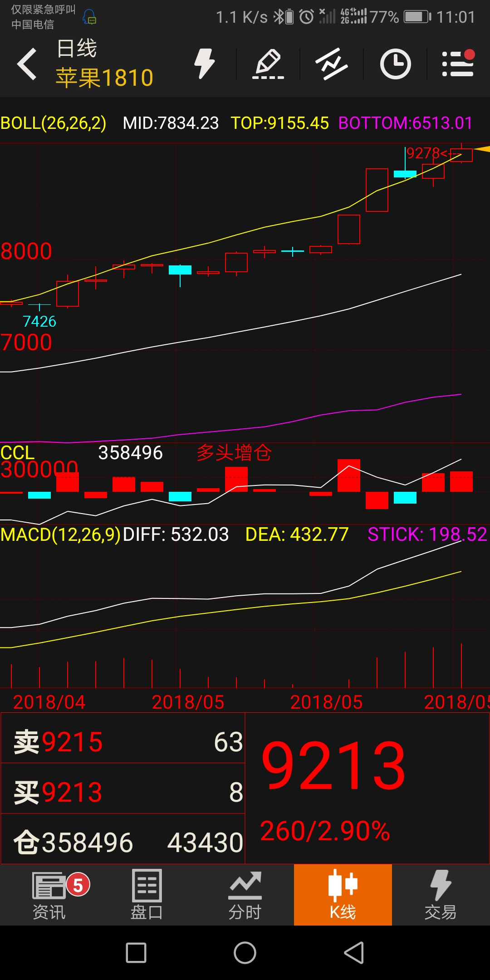Select the pencil drawing tool icon
This screenshot has height=980, width=490.
(x=268, y=64)
